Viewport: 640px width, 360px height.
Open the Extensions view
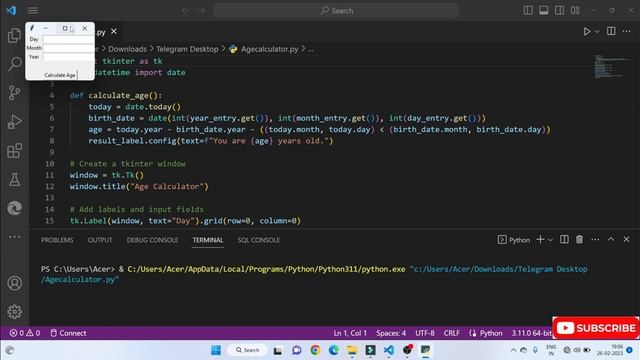point(14,151)
